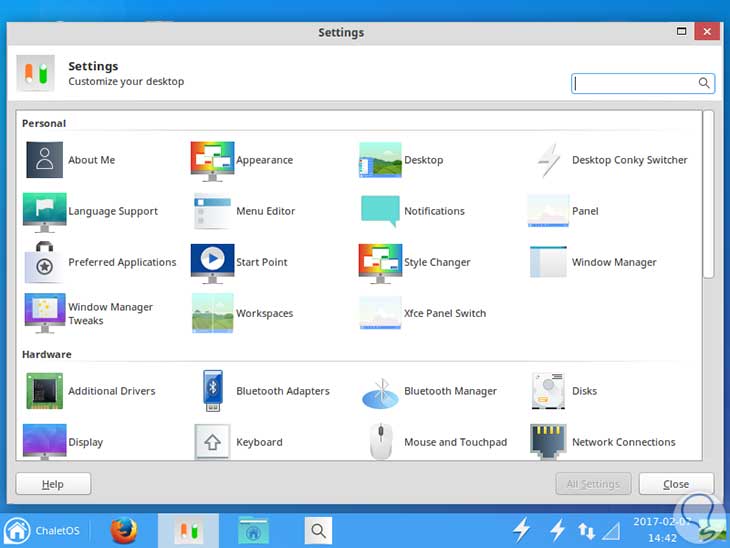730x548 pixels.
Task: Open Bluetooth Adapters dongle icon
Action: coord(212,391)
